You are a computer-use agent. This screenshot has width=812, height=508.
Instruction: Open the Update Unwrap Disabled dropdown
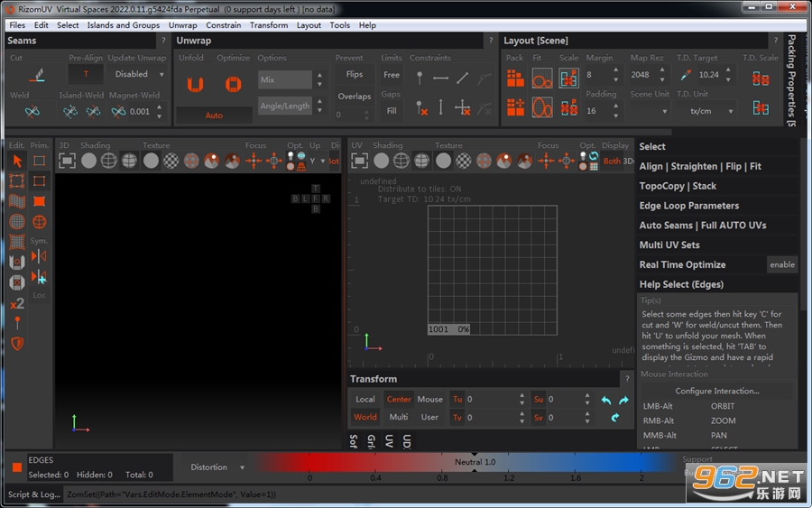tap(138, 75)
